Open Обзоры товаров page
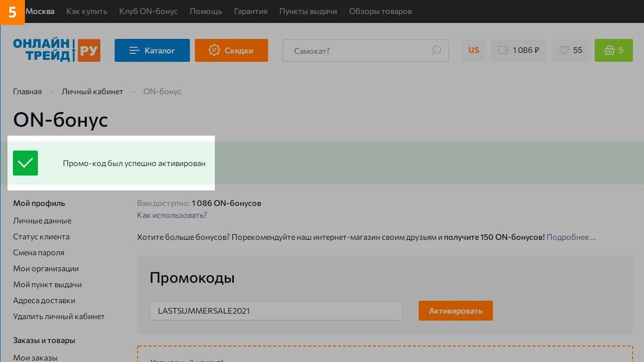644x362 pixels. pos(380,11)
